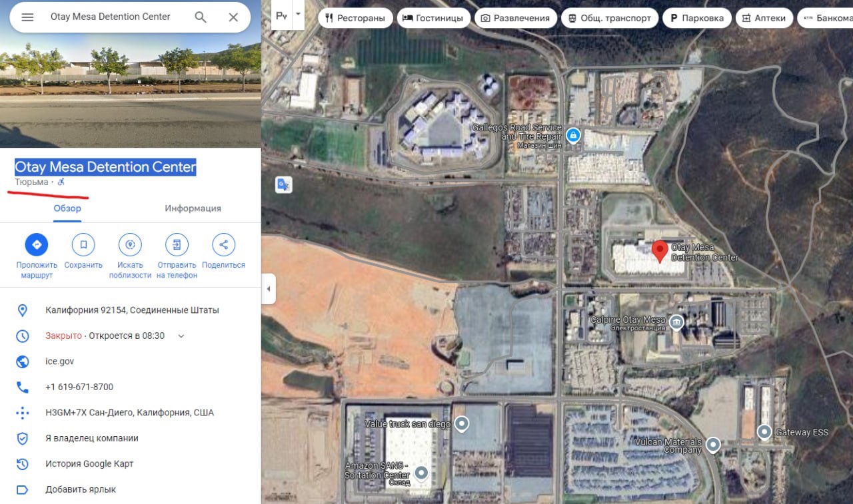Expand opening hours chevron next to 08:30
Screen dimensions: 853x504
(181, 336)
